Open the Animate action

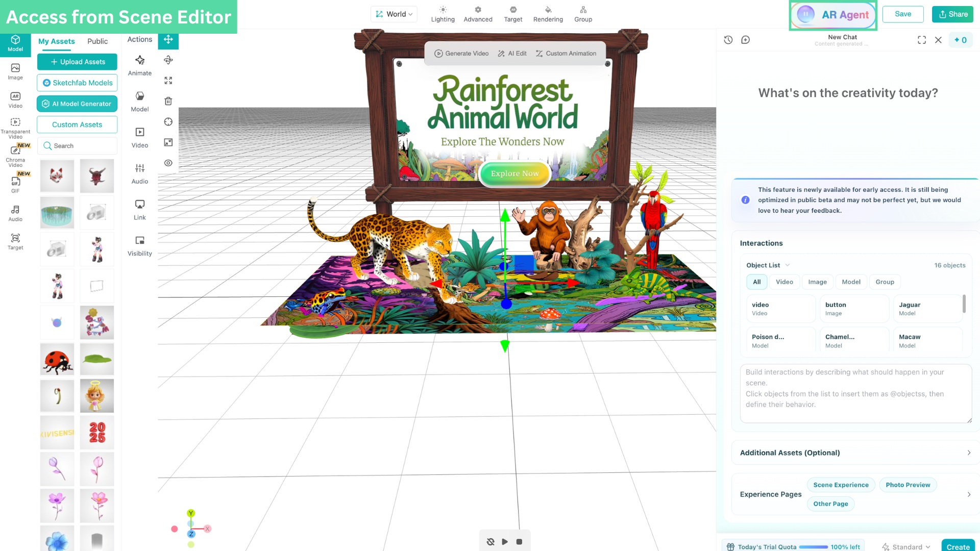[140, 66]
